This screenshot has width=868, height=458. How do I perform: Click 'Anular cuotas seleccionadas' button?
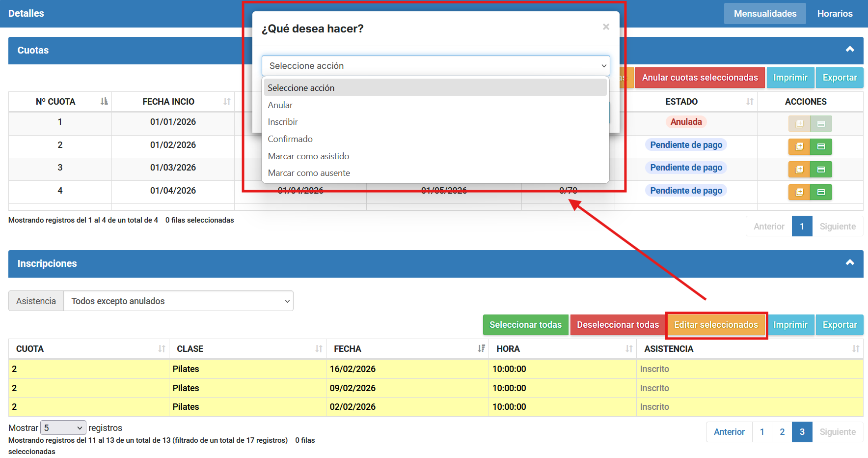(700, 78)
